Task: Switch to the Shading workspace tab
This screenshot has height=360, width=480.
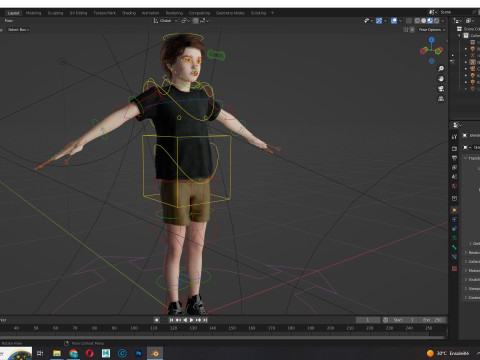Action: tap(129, 13)
